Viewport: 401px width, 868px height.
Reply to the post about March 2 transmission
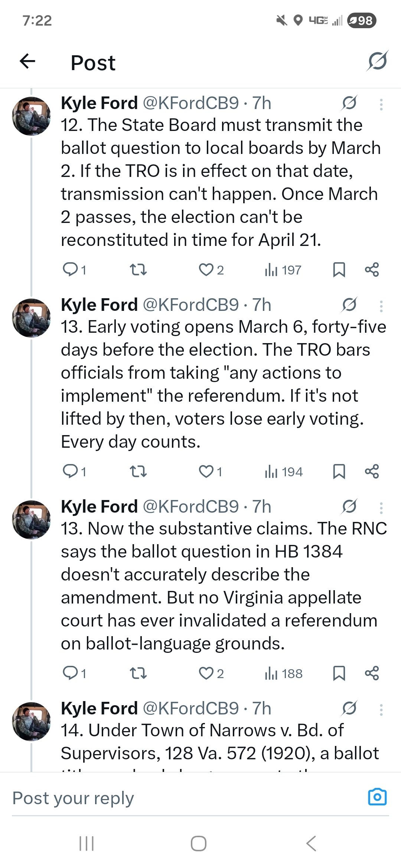70,270
